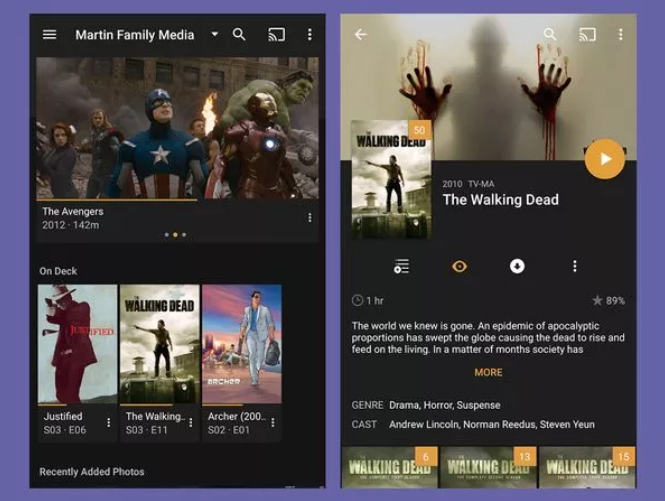Open the Archer poster in On Deck
Viewport: 665px width, 501px height.
pos(242,344)
